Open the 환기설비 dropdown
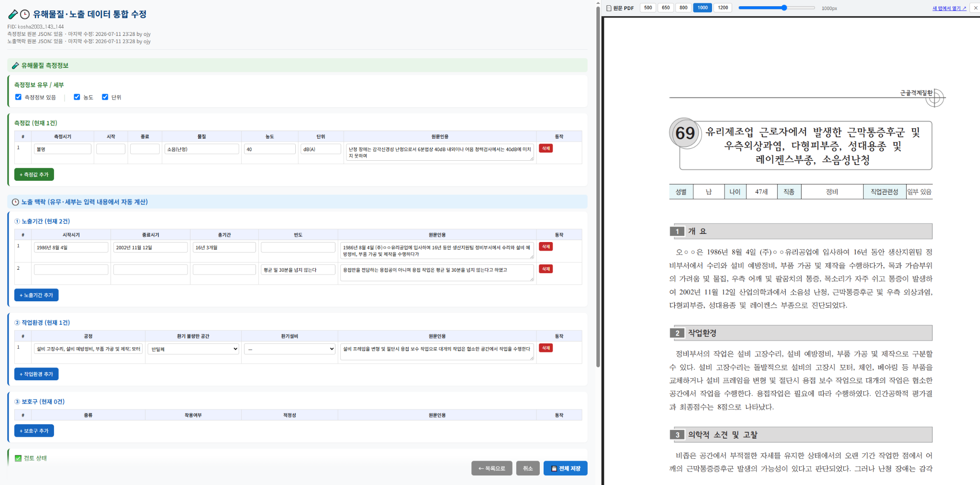980x485 pixels. click(290, 349)
